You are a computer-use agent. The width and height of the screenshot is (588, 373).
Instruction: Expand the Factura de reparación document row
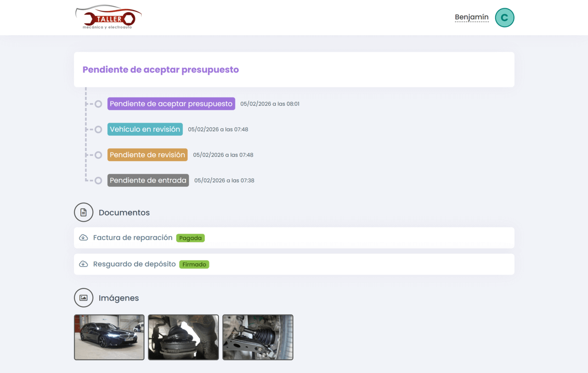pos(294,237)
